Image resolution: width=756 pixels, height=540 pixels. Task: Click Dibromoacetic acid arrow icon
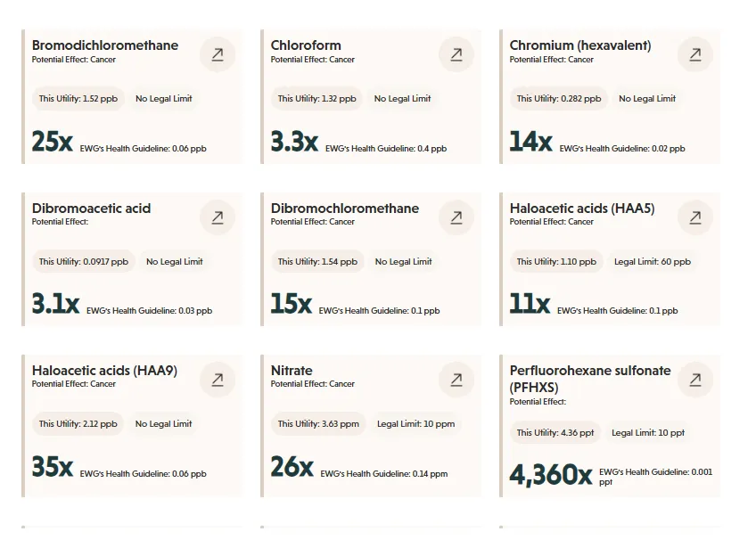218,217
